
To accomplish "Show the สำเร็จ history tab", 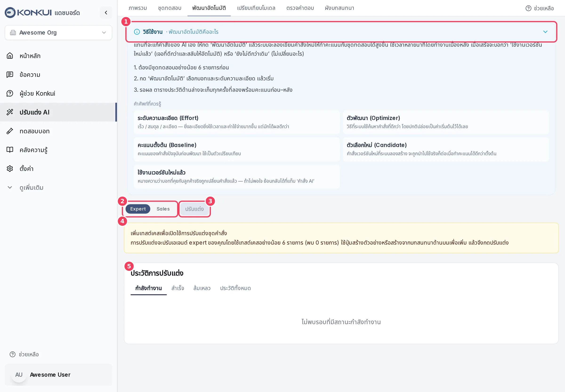I will (178, 288).
